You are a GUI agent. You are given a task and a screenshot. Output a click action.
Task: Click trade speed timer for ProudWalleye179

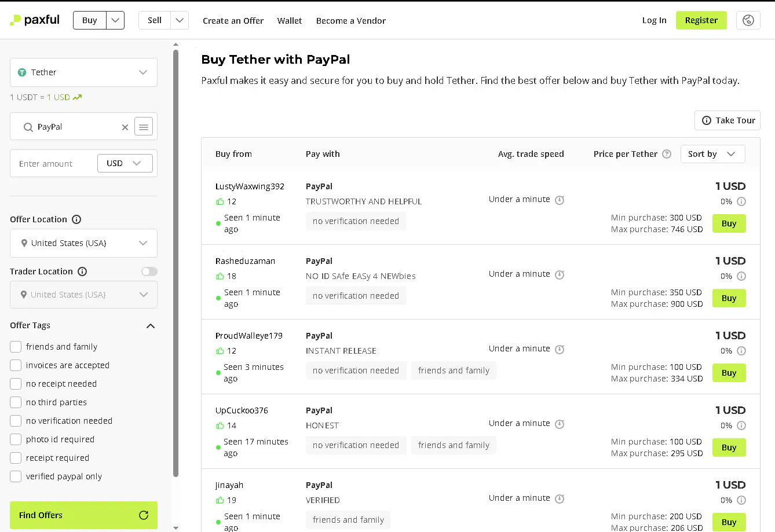560,350
